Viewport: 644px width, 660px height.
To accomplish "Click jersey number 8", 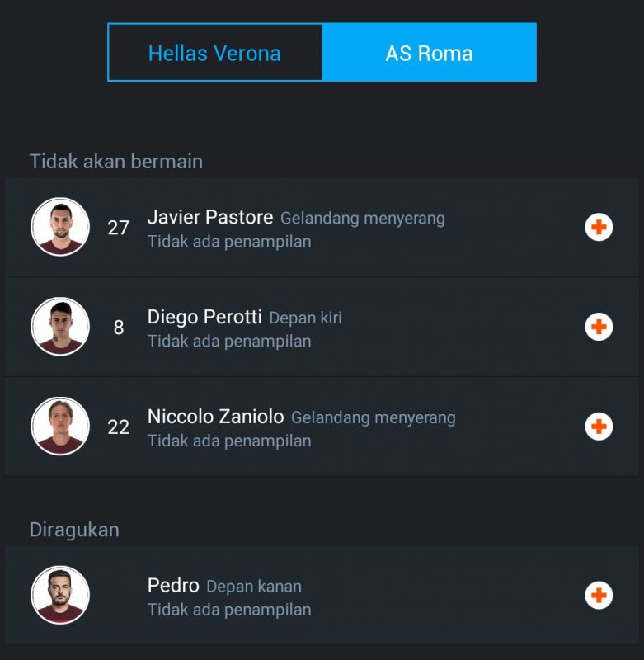I will tap(119, 328).
